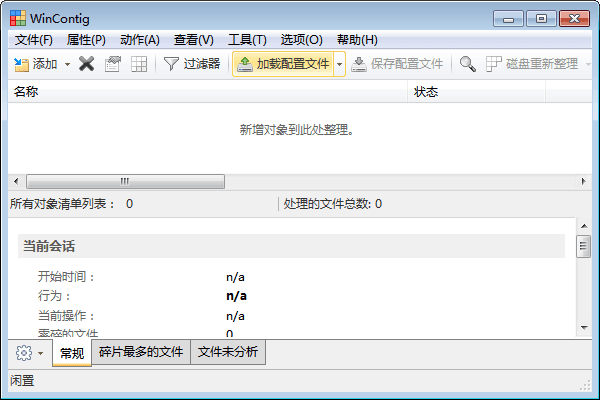The height and width of the screenshot is (400, 600).
Task: Switch to the 碎片最多的文件 tab
Action: click(141, 352)
